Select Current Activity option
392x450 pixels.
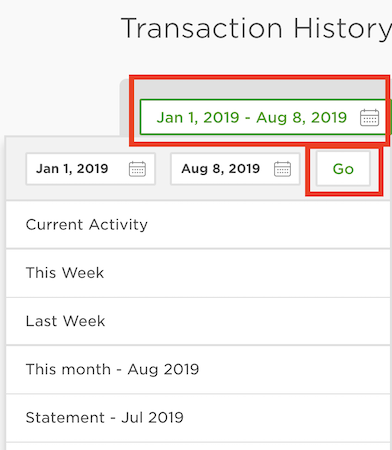coord(198,224)
